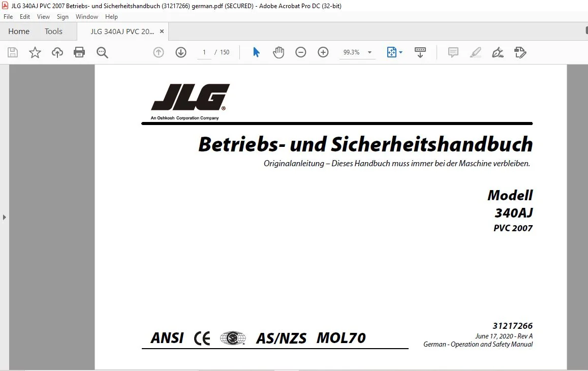Switch to the Home tab
This screenshot has width=588, height=371.
click(x=19, y=32)
